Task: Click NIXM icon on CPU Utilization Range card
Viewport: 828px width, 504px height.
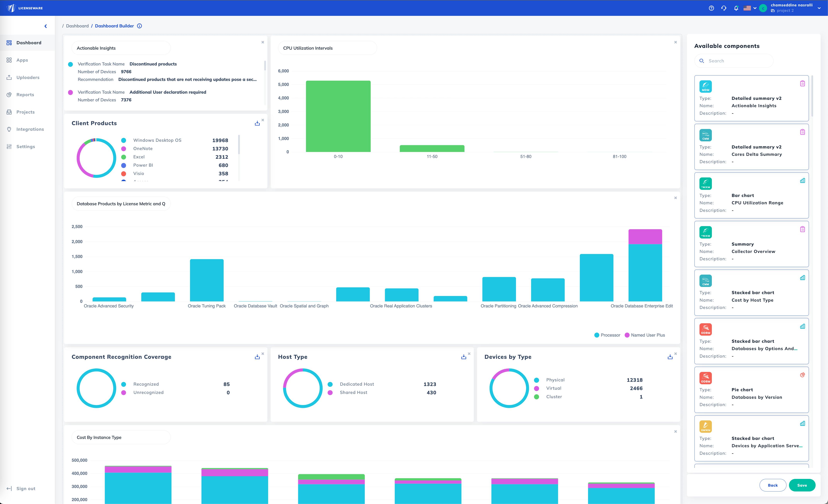Action: pos(705,184)
